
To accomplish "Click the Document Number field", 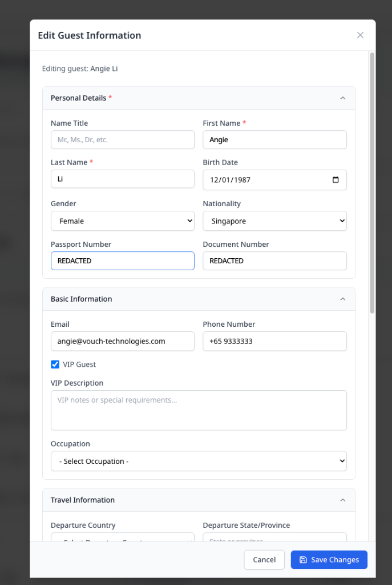I will click(274, 261).
